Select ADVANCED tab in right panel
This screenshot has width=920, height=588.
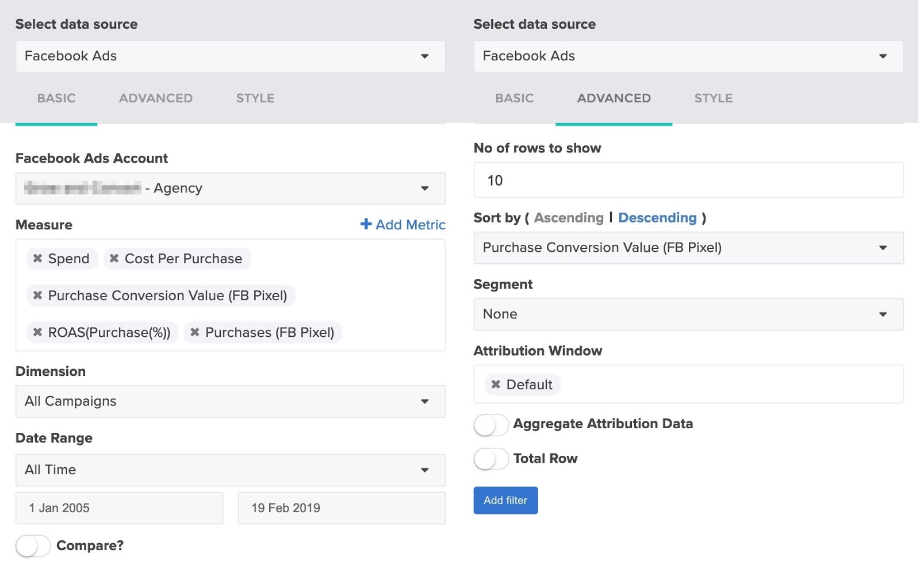pyautogui.click(x=614, y=98)
